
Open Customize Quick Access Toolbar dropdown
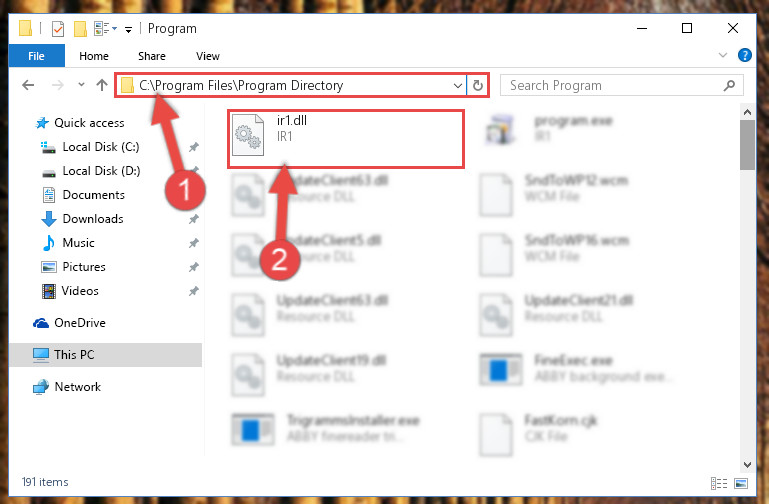coord(128,30)
